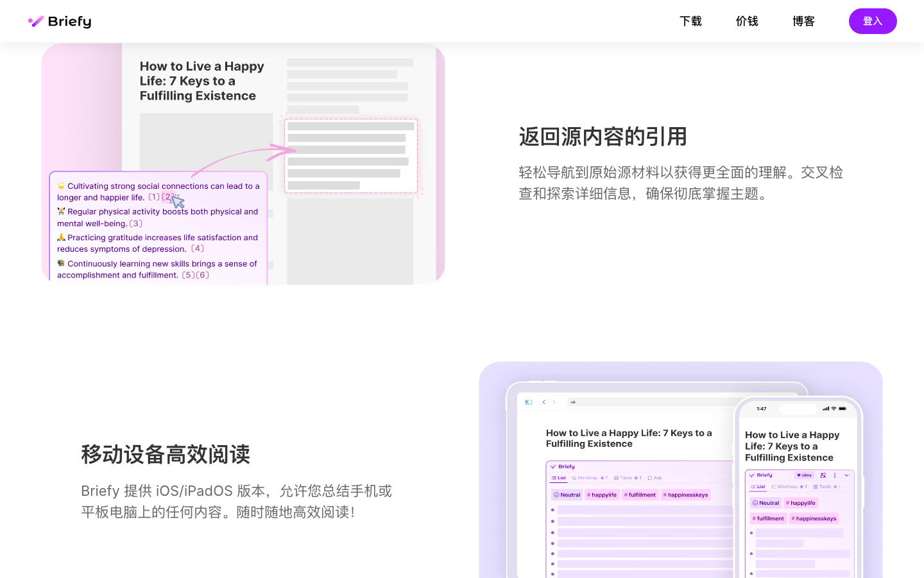Viewport: 924px width, 578px height.
Task: Click the translate icon in phone Briefy panel
Action: [x=823, y=475]
